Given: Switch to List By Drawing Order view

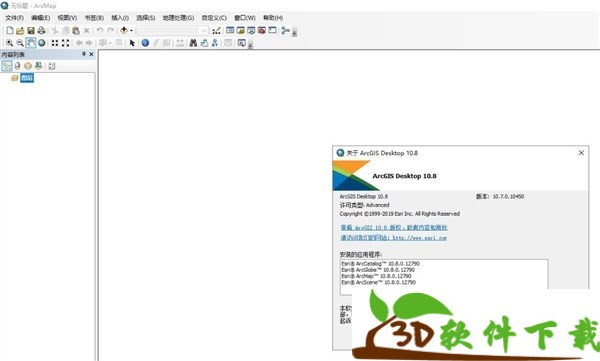Looking at the screenshot, I should [7, 66].
